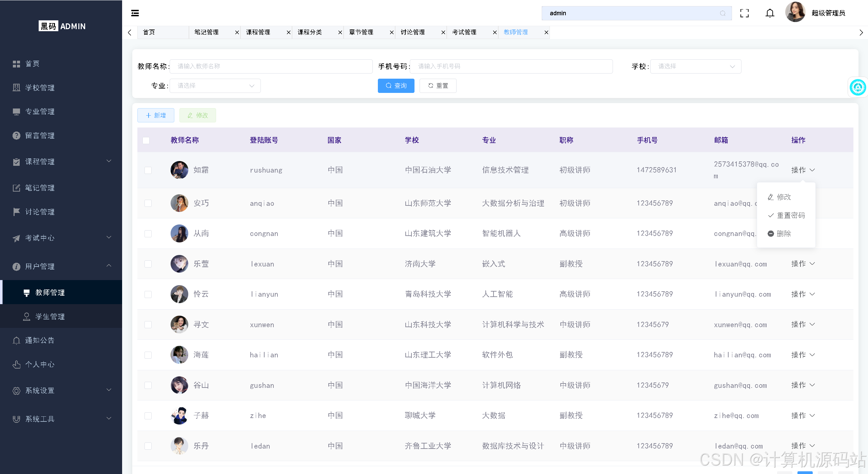868x474 pixels.
Task: Click the 查询 search button
Action: click(x=396, y=85)
